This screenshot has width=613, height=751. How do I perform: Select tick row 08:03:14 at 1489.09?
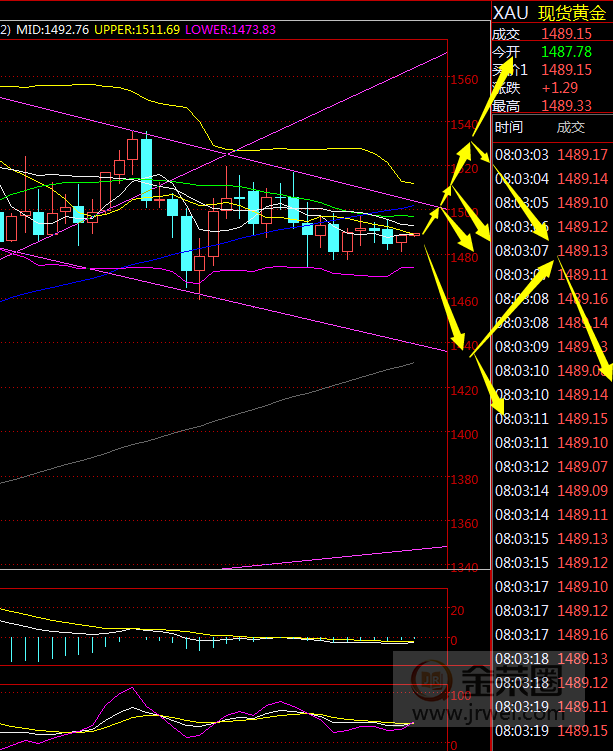coord(551,490)
